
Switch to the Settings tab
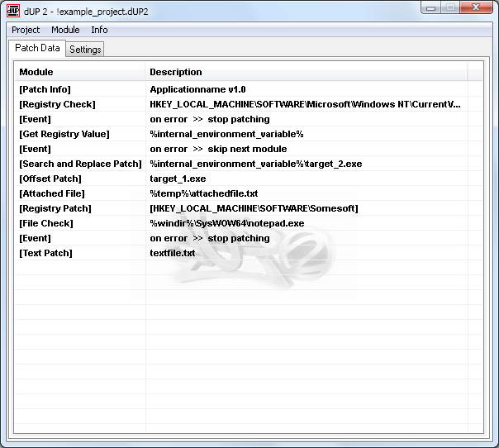coord(85,50)
